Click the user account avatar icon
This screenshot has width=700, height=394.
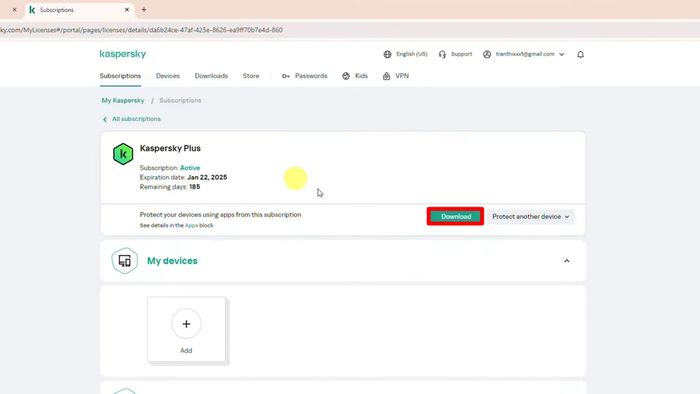pyautogui.click(x=487, y=54)
